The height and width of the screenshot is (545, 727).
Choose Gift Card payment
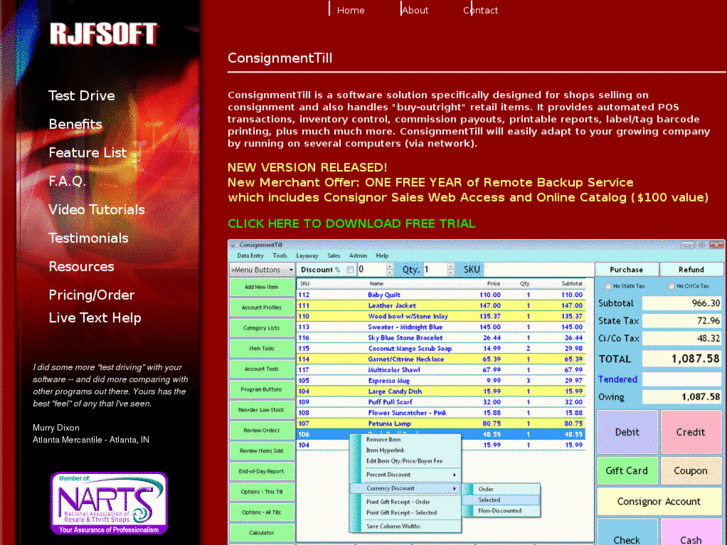point(627,471)
